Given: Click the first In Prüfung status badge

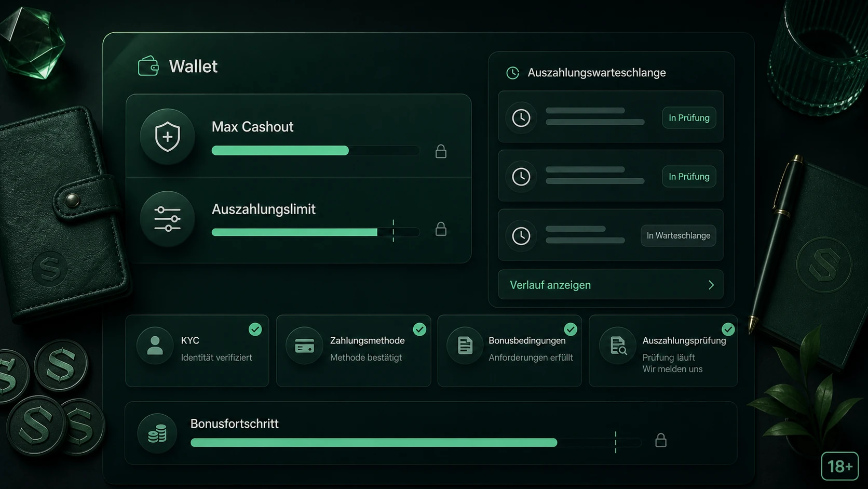Looking at the screenshot, I should 689,118.
